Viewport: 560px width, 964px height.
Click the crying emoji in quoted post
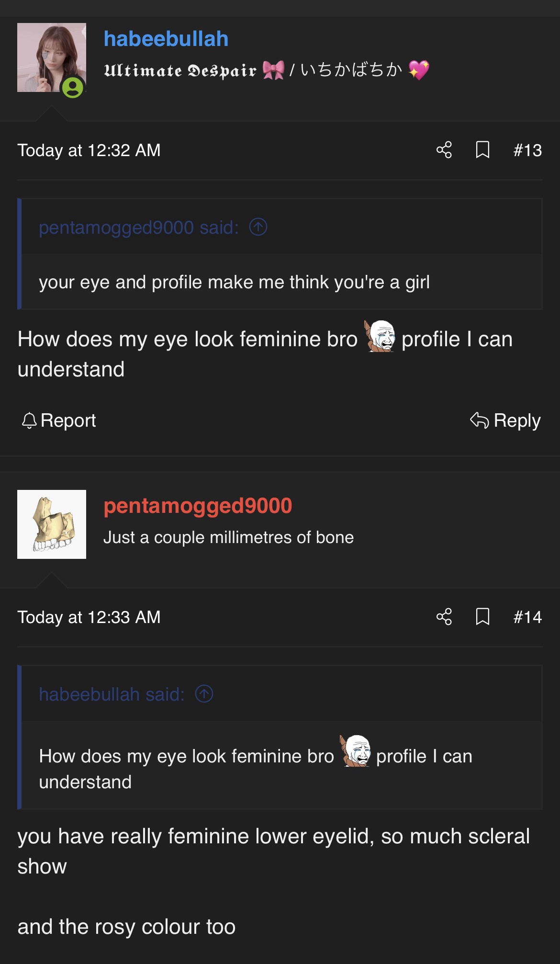(x=355, y=751)
